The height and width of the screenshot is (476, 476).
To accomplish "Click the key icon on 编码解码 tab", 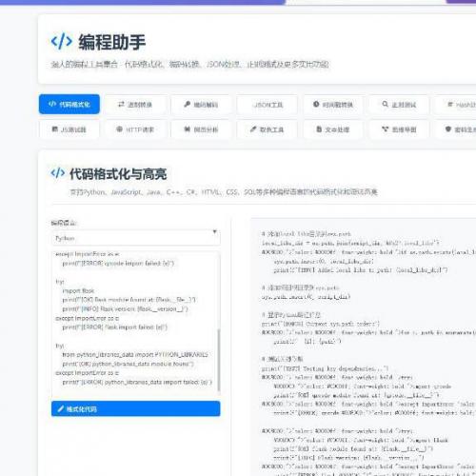I will pyautogui.click(x=188, y=104).
